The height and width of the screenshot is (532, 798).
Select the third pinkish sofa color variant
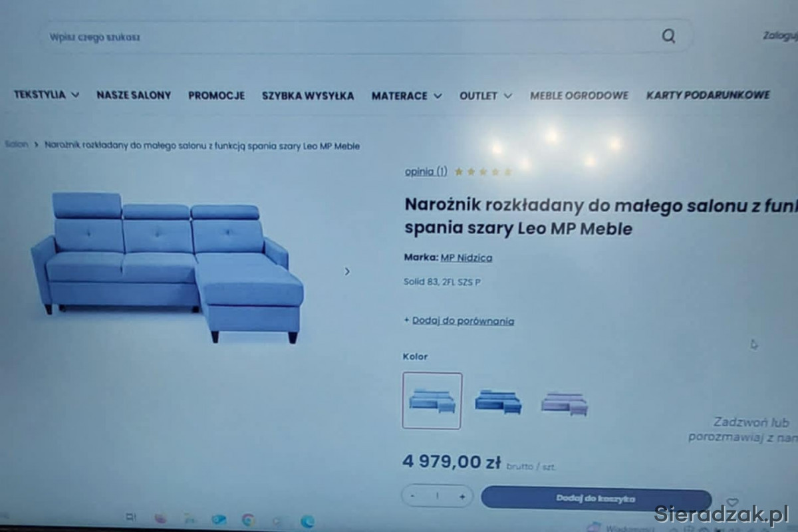564,403
